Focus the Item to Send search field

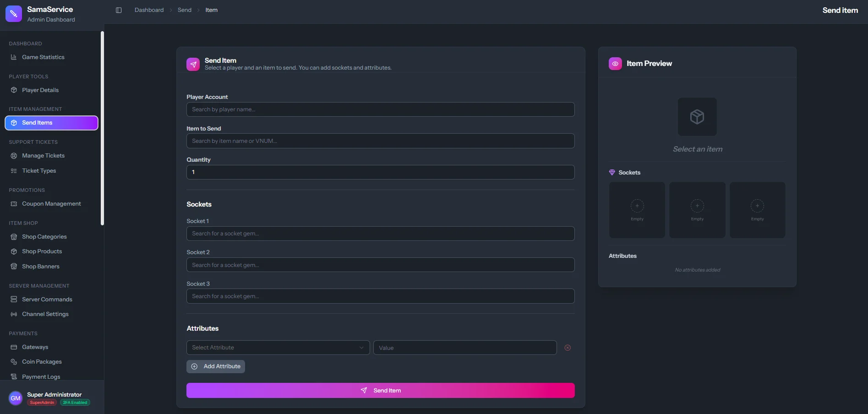(x=381, y=141)
